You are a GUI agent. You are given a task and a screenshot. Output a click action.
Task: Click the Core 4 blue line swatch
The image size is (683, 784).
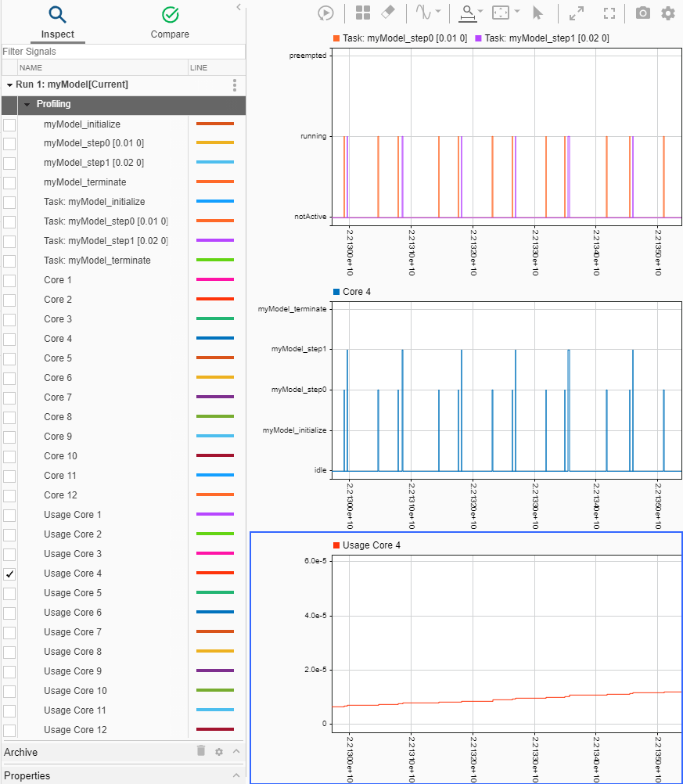(x=215, y=339)
